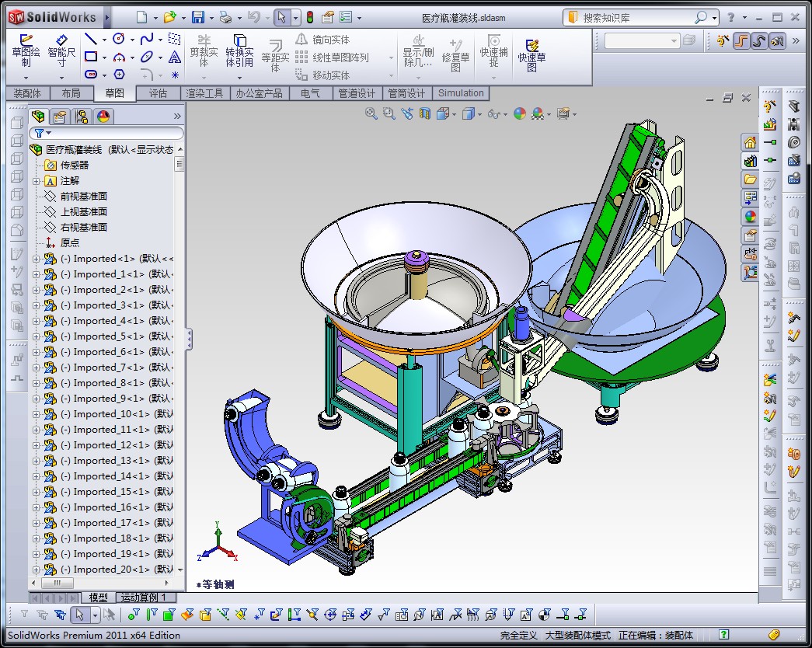Click the 前视基准面 plane in tree
The width and height of the screenshot is (812, 648).
(x=83, y=197)
